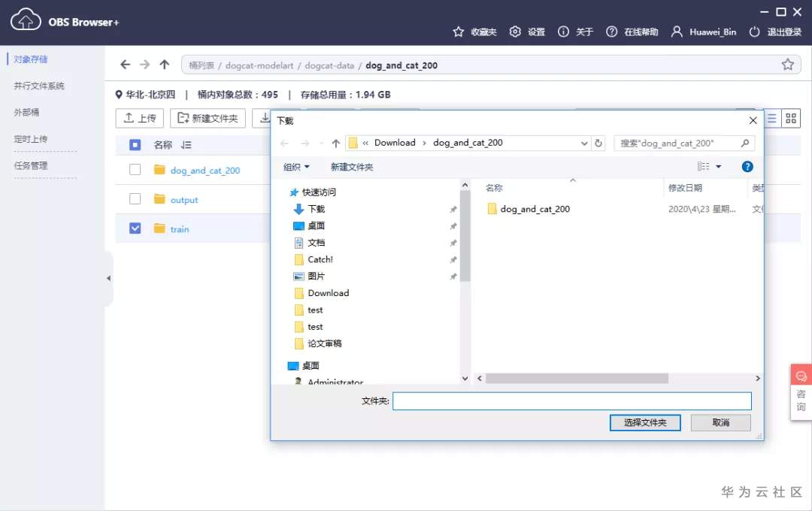Viewport: 812px width, 511px height.
Task: Select 并行文件系统 in the sidebar
Action: pos(39,86)
